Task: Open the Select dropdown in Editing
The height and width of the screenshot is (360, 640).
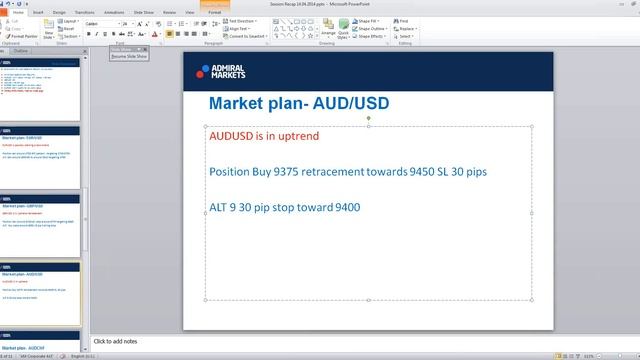Action: coord(404,36)
